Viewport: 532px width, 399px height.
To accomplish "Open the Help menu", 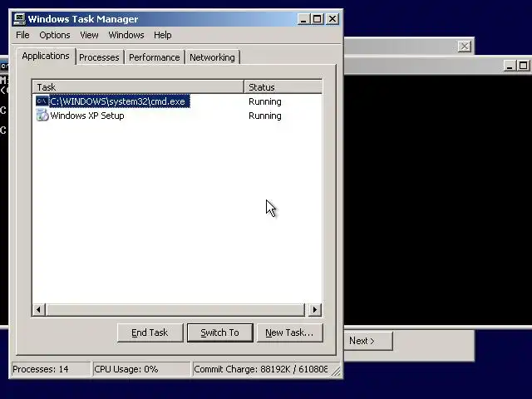I will (x=163, y=35).
